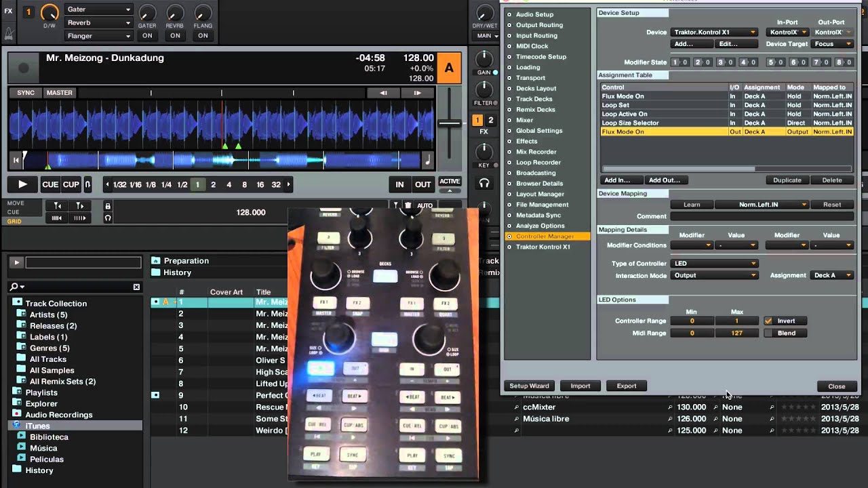Select Mixer preferences section
The image size is (868, 488).
coord(524,120)
